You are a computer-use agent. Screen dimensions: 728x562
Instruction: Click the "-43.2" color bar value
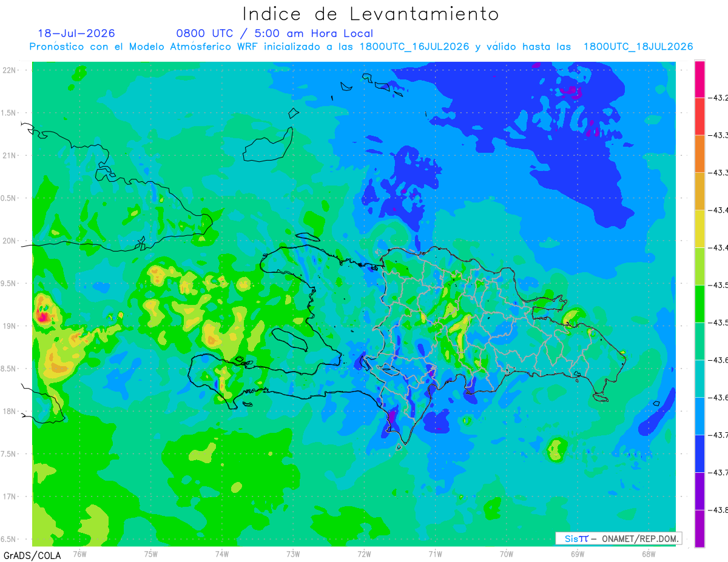point(719,98)
